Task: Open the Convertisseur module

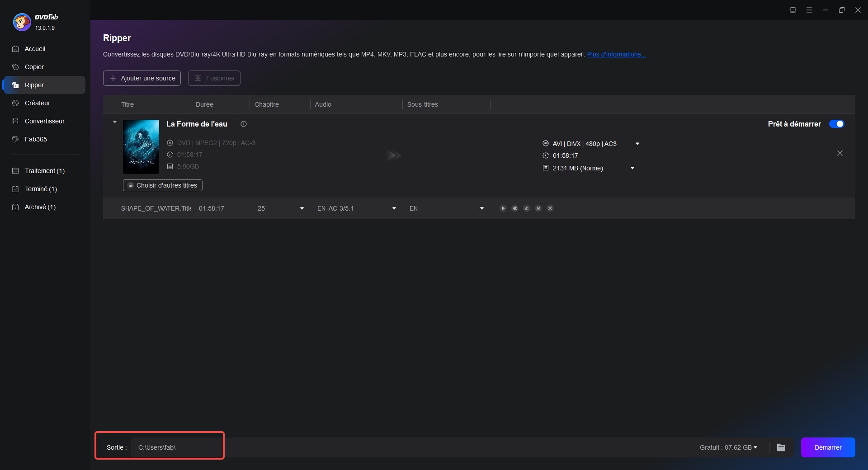Action: pyautogui.click(x=45, y=121)
